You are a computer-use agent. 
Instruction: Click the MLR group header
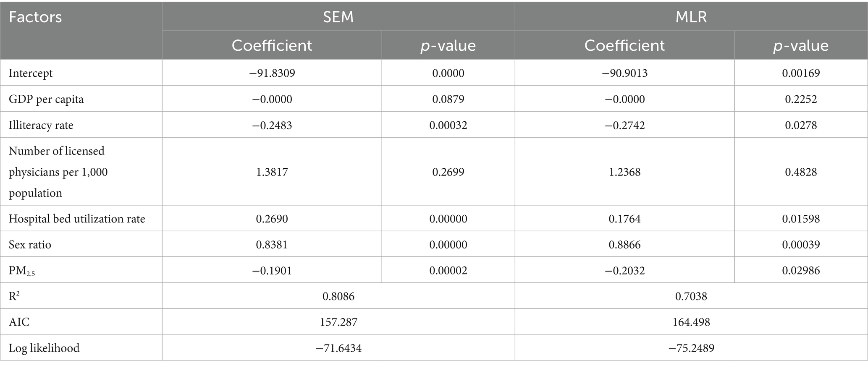click(691, 17)
